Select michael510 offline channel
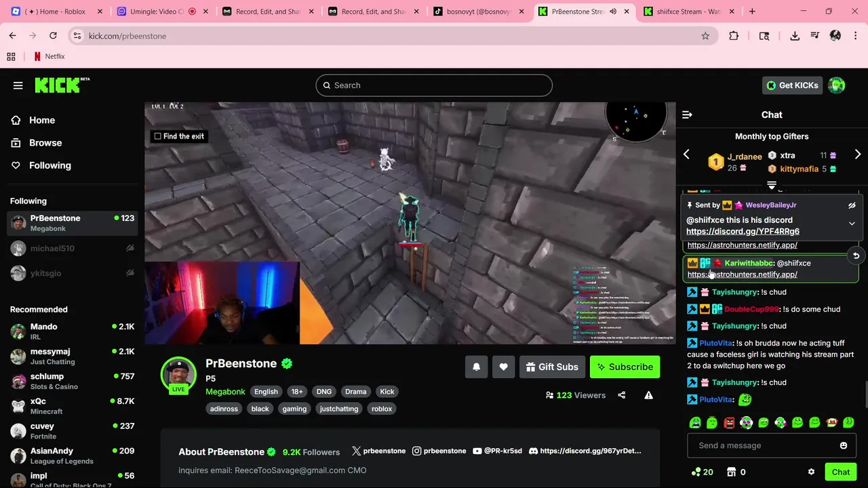Viewport: 868px width, 488px height. click(72, 248)
